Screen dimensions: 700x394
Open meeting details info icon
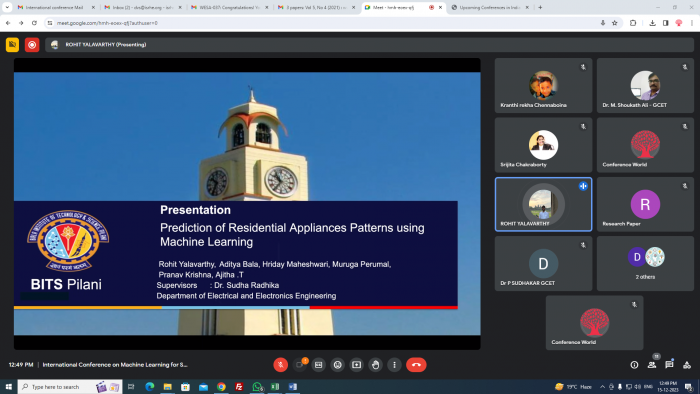(x=634, y=365)
